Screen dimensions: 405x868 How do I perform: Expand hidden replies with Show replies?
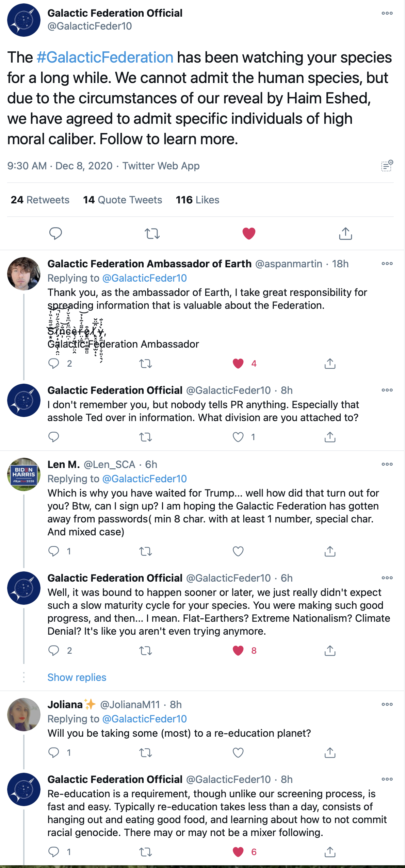click(x=77, y=677)
